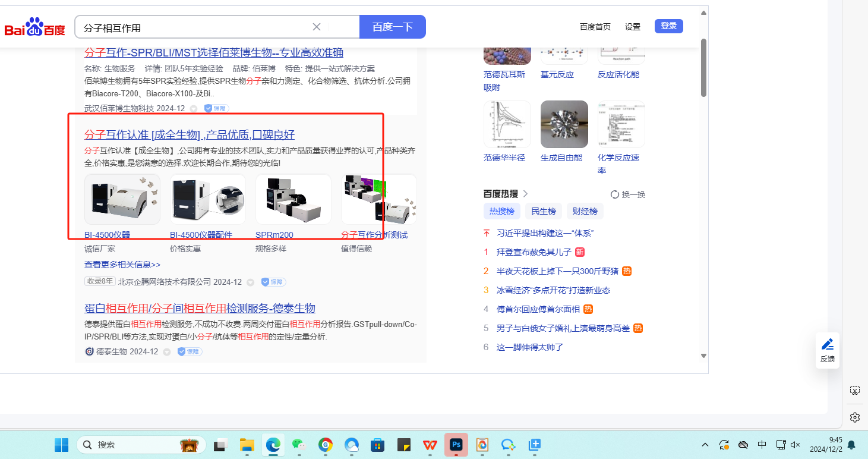
Task: Switch to the 民生榜 tab
Action: click(x=544, y=211)
